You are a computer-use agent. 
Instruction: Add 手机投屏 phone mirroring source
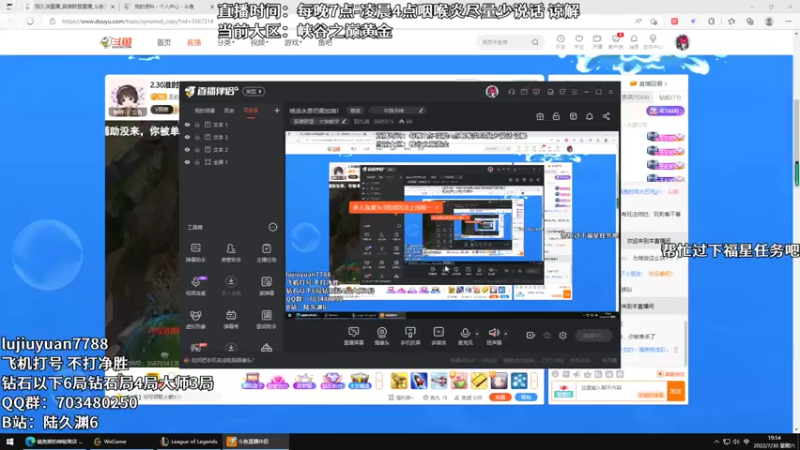pyautogui.click(x=410, y=336)
